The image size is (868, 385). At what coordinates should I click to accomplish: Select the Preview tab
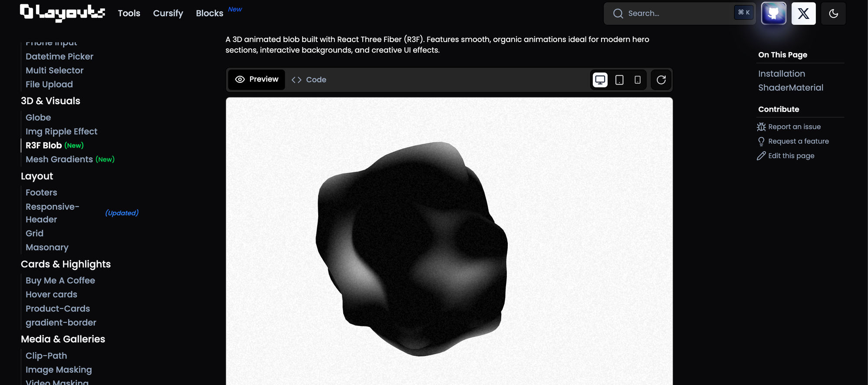(257, 79)
